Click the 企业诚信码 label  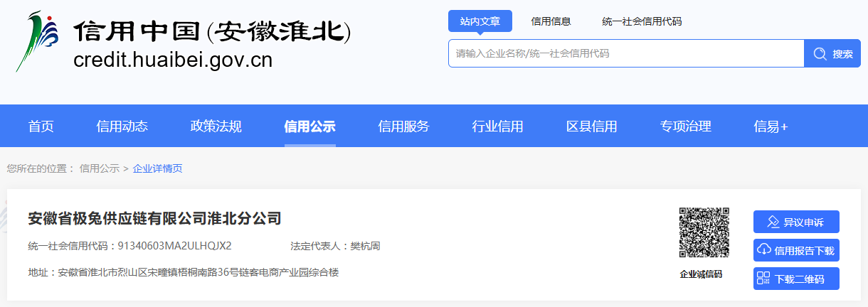click(701, 274)
